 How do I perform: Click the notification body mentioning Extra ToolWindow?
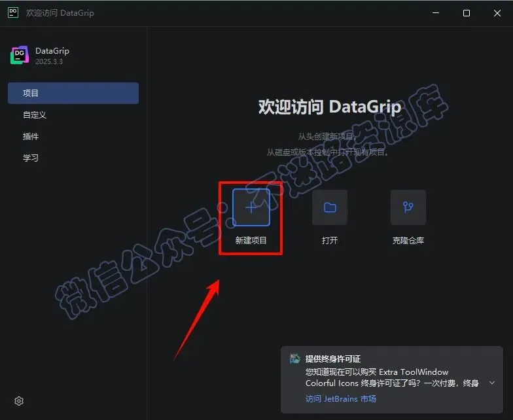(x=392, y=377)
